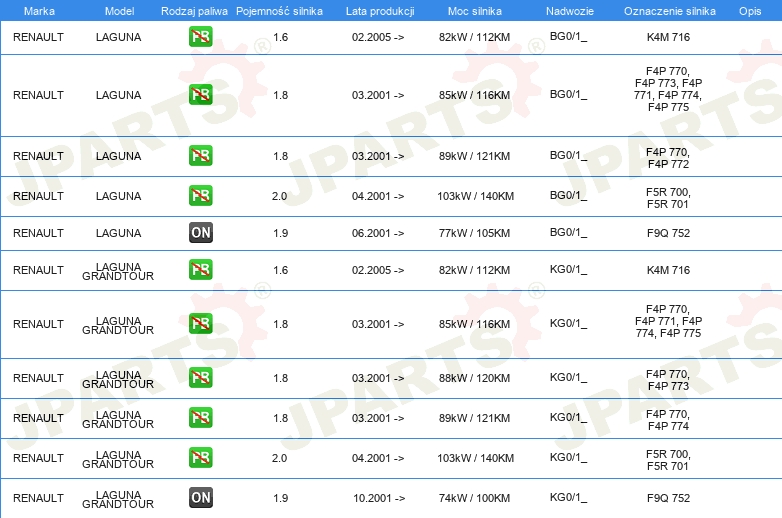
Task: Click the Moc silnika column header
Action: [475, 11]
